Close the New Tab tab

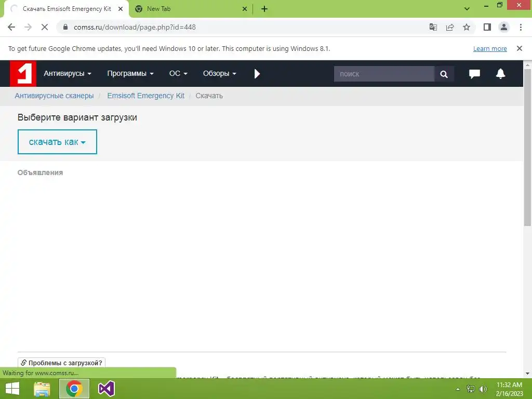click(245, 9)
